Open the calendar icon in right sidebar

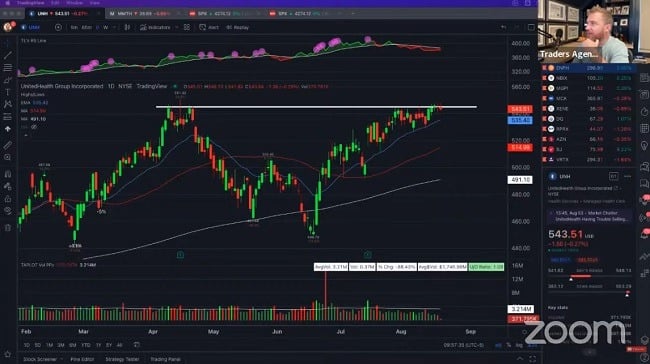point(644,129)
